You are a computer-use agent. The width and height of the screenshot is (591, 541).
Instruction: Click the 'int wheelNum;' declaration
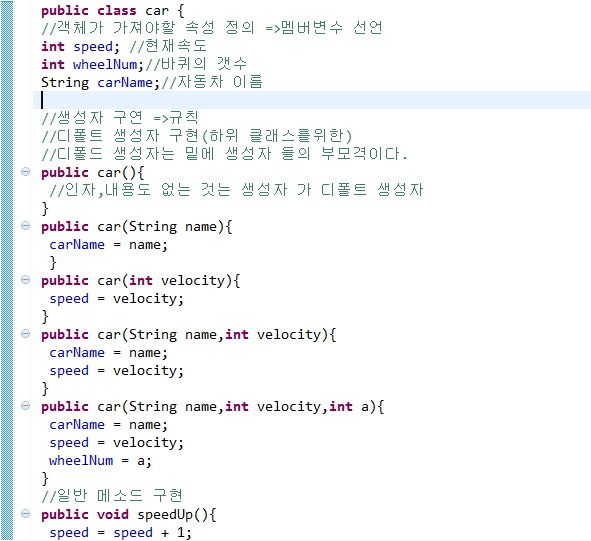coord(92,64)
